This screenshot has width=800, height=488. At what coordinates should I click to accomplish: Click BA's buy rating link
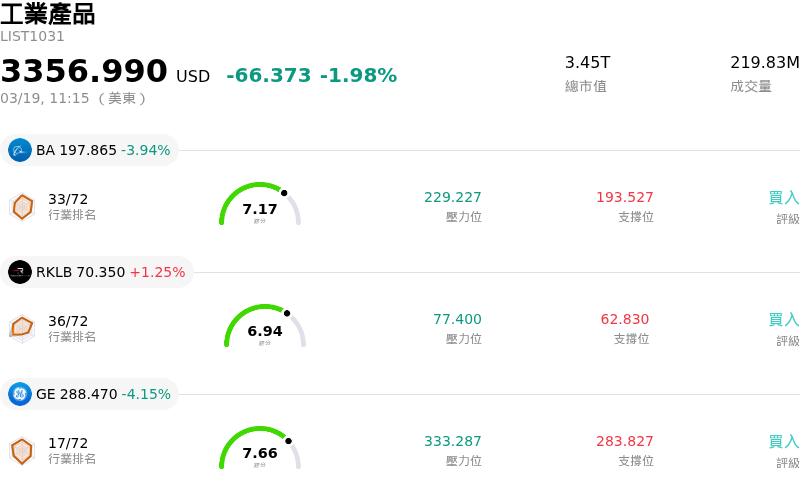783,198
